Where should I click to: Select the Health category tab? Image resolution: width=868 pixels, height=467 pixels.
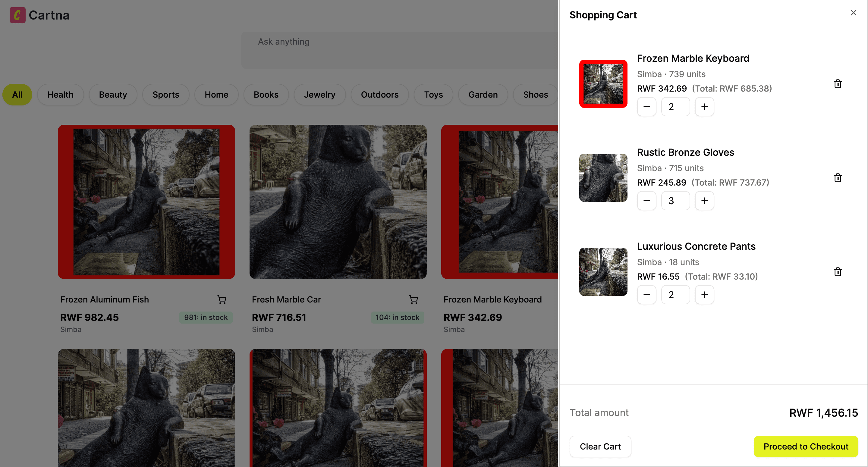pyautogui.click(x=60, y=95)
